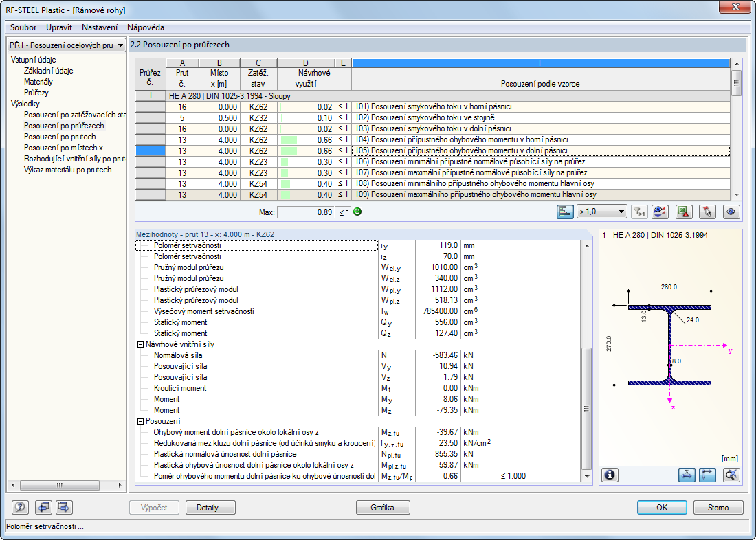Click the 'Plastická normálová únosnost dolní pásnice' row
756x540 pixels.
[x=358, y=454]
